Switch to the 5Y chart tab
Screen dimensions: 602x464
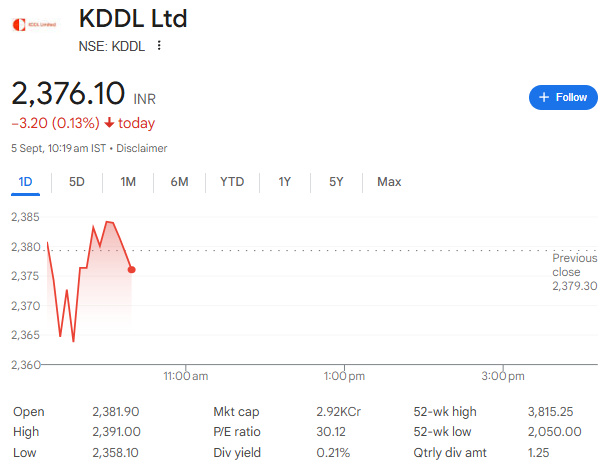point(336,182)
